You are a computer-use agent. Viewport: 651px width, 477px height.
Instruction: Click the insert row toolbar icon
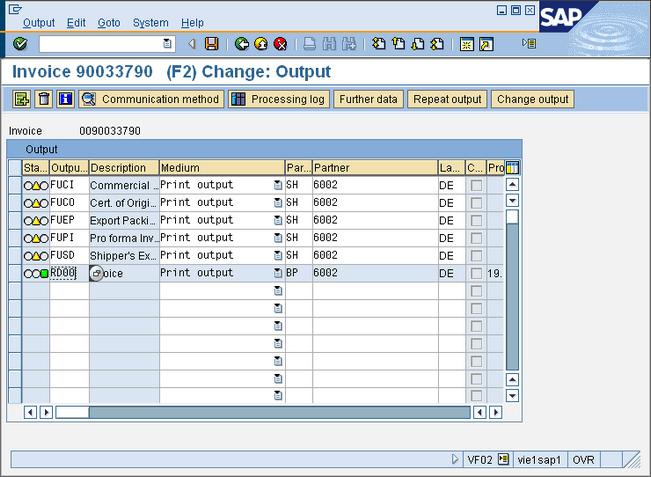tap(21, 99)
